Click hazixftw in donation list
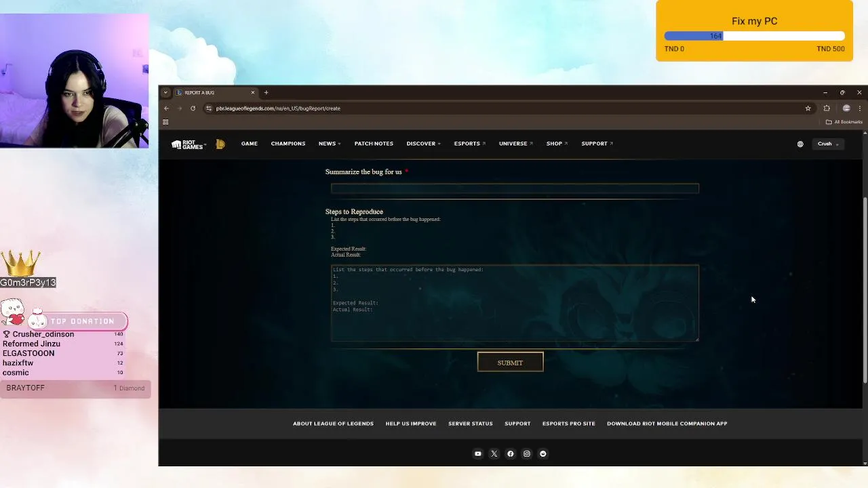This screenshot has height=488, width=868. click(x=18, y=363)
